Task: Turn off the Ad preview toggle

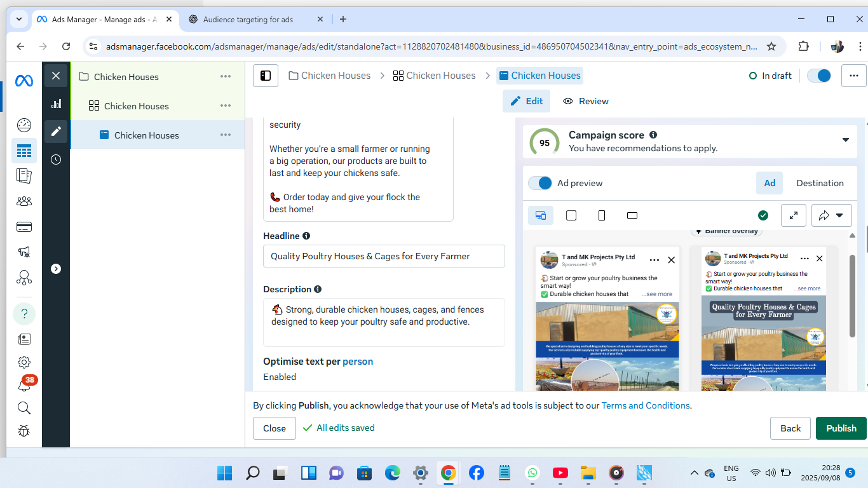Action: click(541, 183)
